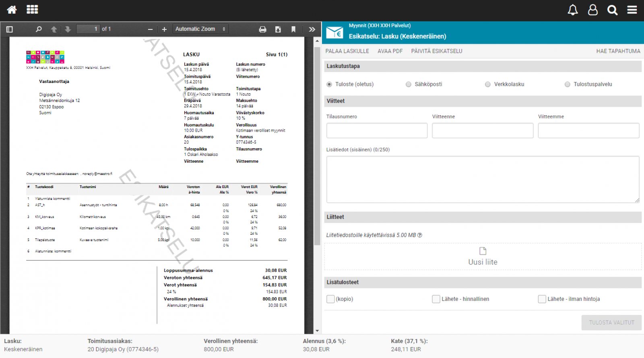
Task: Go to the home page icon
Action: pyautogui.click(x=12, y=10)
